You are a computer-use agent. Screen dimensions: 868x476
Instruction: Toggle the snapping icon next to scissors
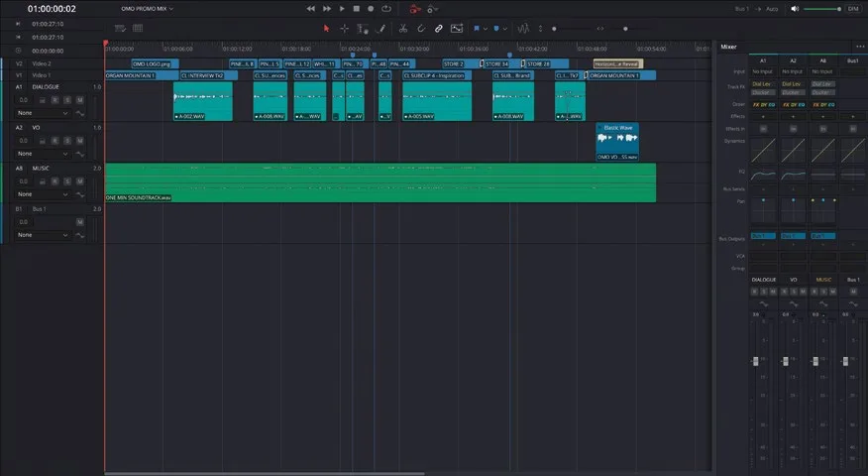[x=421, y=28]
